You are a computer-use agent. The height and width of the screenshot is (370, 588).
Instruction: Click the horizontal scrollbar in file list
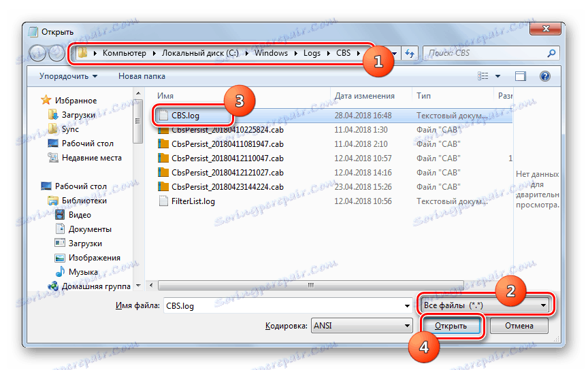(x=310, y=285)
